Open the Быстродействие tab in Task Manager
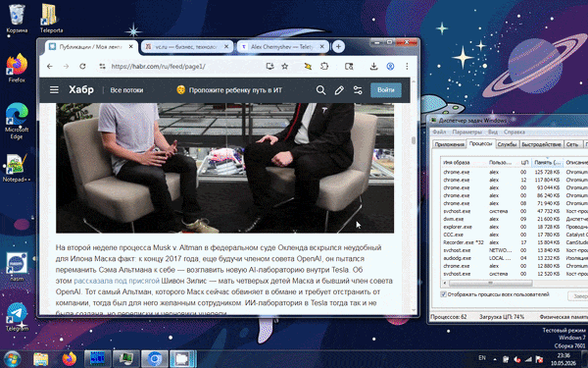Image resolution: width=588 pixels, height=368 pixels. 541,144
